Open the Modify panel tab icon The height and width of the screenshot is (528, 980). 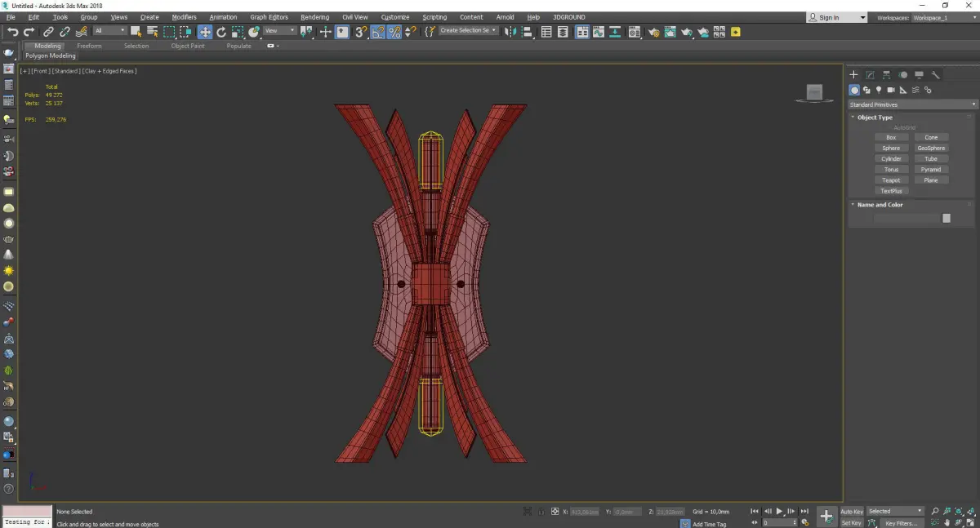pyautogui.click(x=870, y=75)
